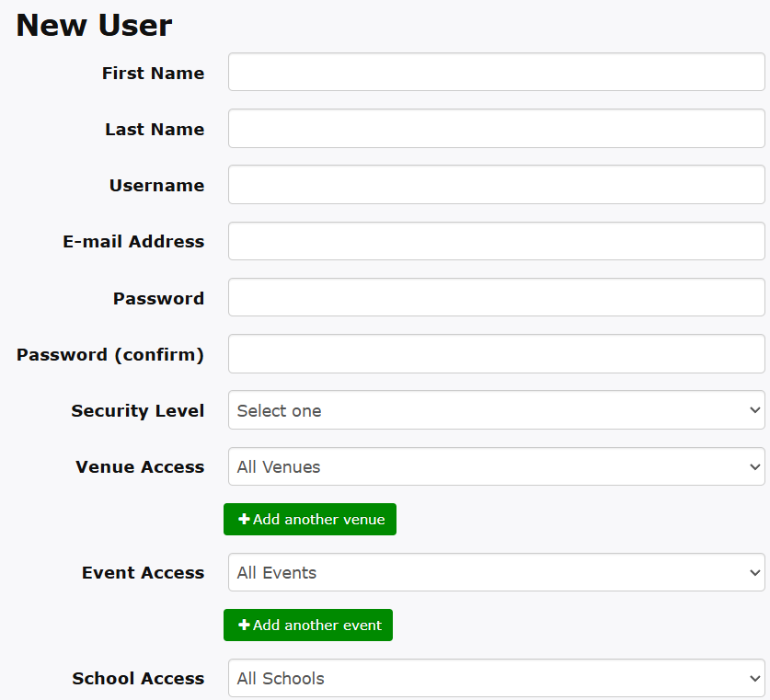Select the Username input field
The image size is (770, 700).
click(496, 185)
